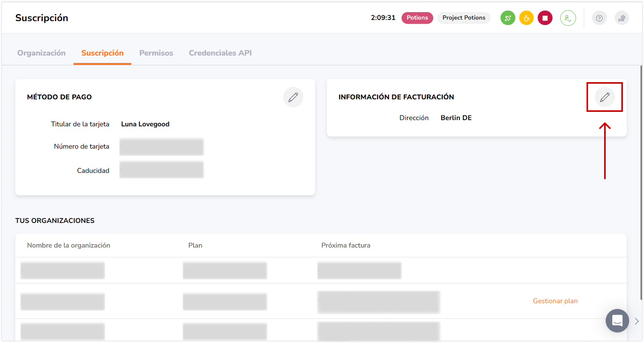Open the user status icon with checkmark
The width and height of the screenshot is (644, 343).
coord(568,18)
